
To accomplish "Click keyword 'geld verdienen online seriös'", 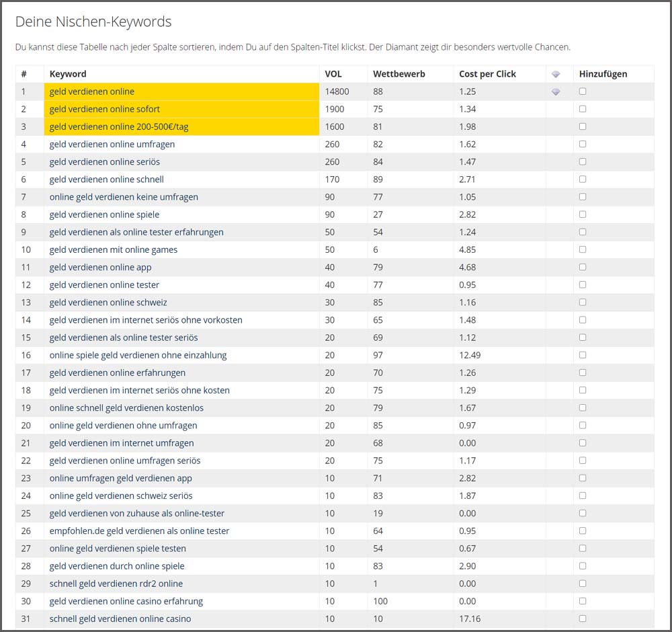I will click(104, 161).
